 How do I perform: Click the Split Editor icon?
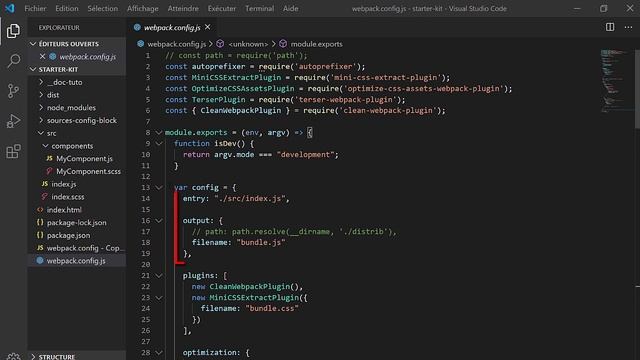(x=610, y=27)
